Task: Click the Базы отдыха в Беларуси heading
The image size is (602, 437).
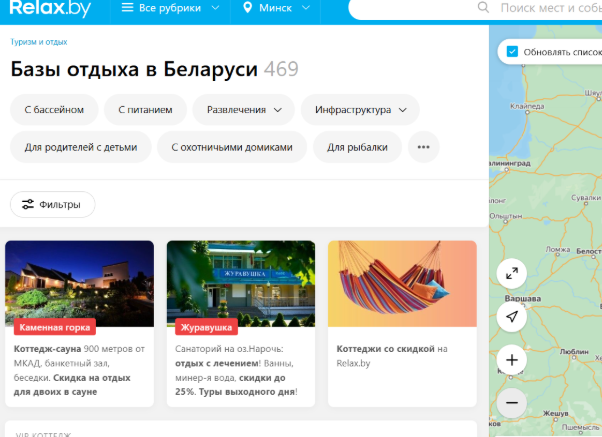Action: 134,69
